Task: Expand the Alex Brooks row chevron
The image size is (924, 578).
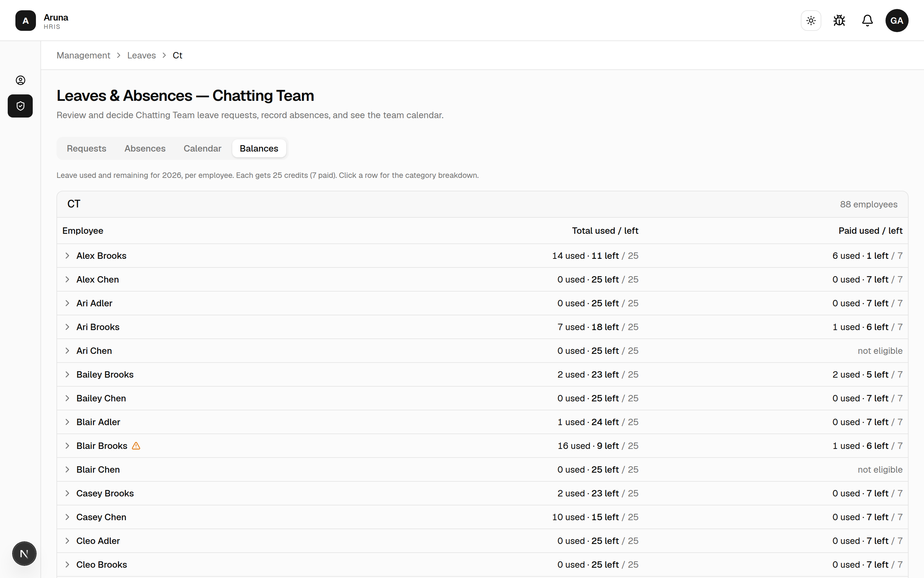Action: click(67, 256)
